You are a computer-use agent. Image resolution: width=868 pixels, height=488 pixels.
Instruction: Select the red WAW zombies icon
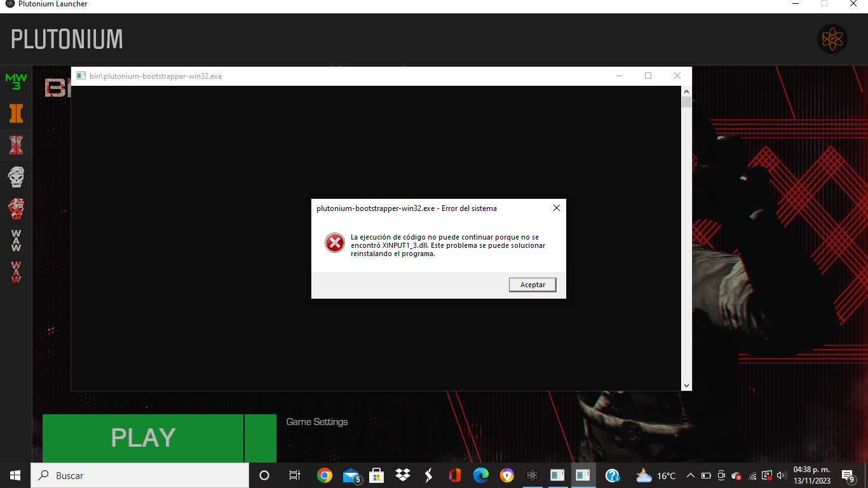(16, 272)
